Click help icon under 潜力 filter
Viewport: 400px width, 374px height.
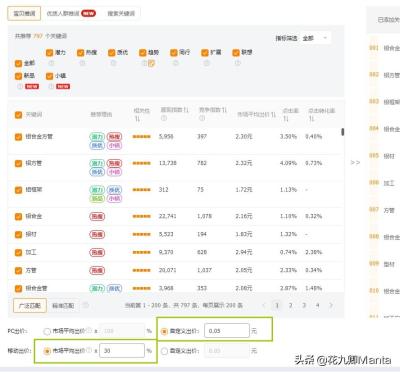[x=51, y=63]
